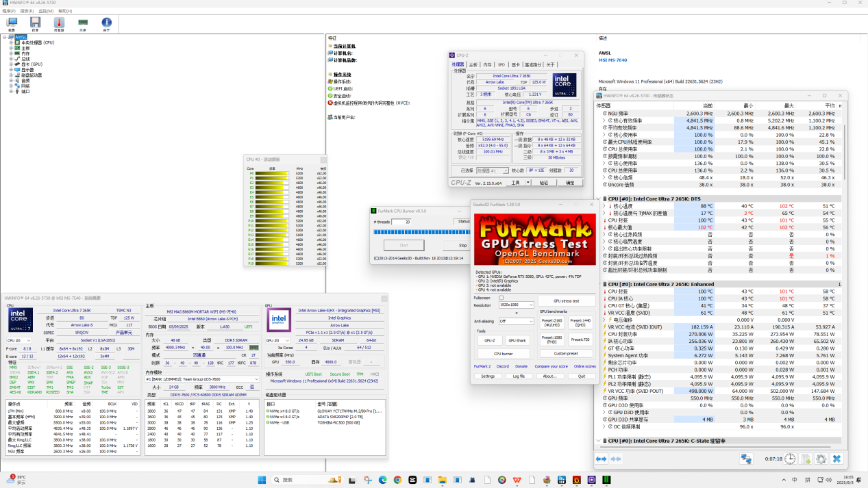The height and width of the screenshot is (488, 868).
Task: Open the Resolution dropdown in FurMark
Action: 516,305
